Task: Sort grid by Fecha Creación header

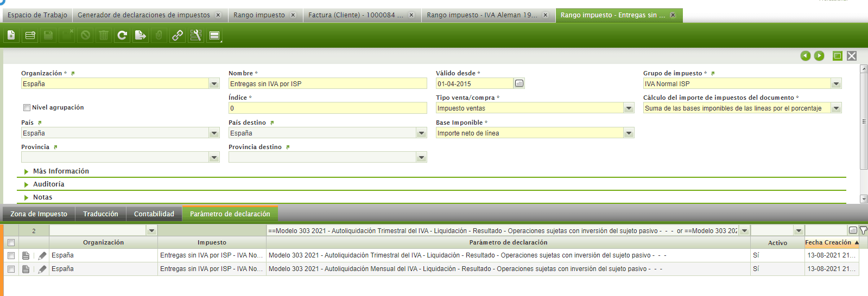Action: (832, 243)
